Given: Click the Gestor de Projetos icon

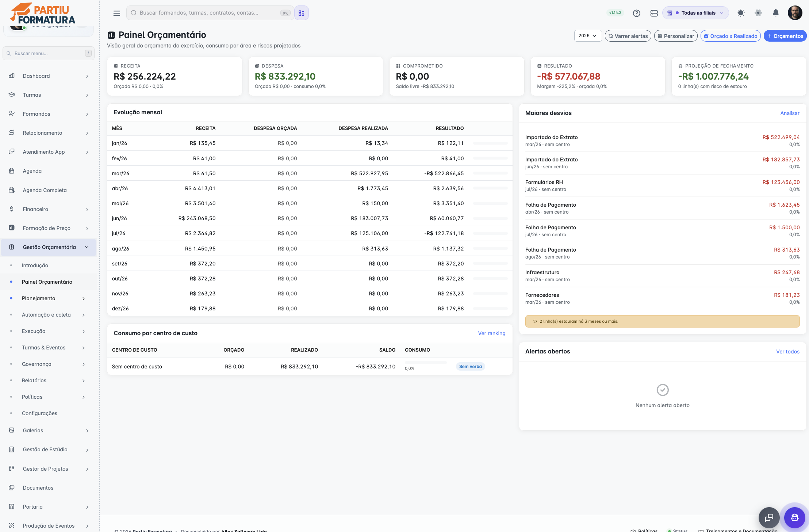Looking at the screenshot, I should tap(12, 468).
